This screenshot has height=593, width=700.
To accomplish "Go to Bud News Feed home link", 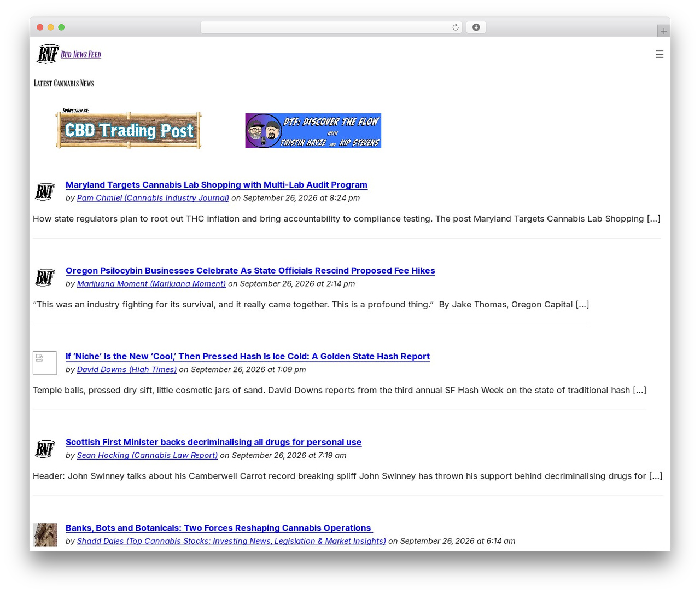I will tap(81, 54).
